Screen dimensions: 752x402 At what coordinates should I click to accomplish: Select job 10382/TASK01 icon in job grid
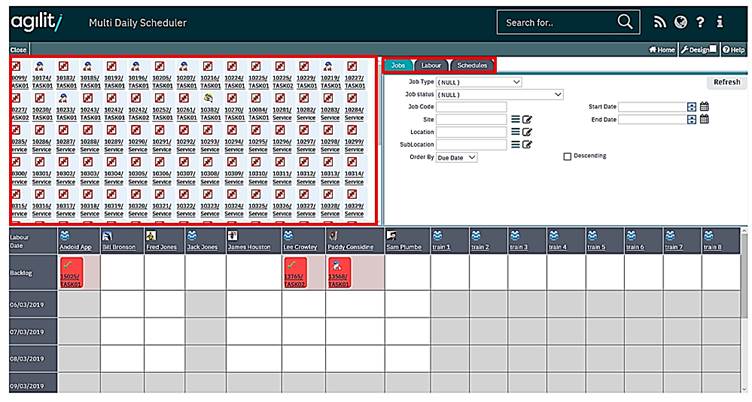pyautogui.click(x=209, y=100)
